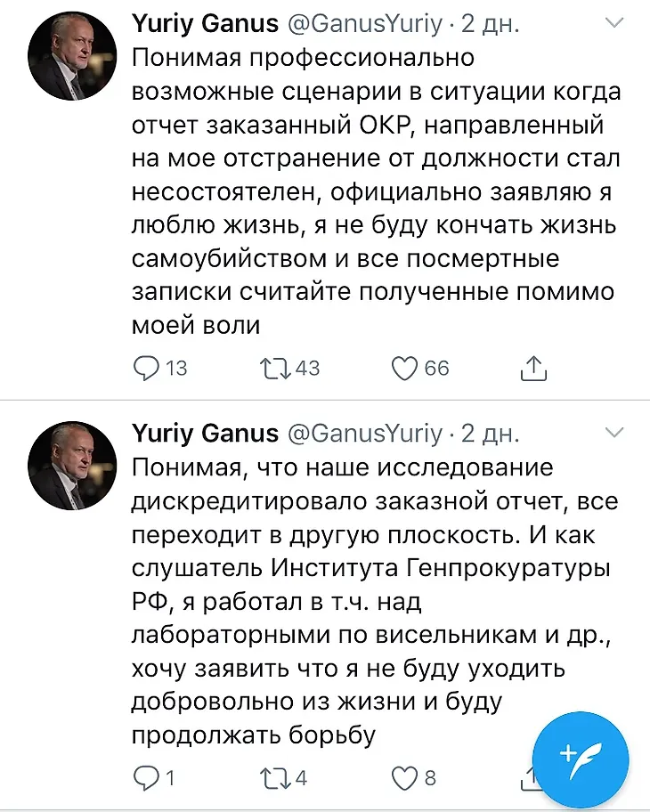Open Yuriy Ganus avatar on first tweet

(x=72, y=55)
